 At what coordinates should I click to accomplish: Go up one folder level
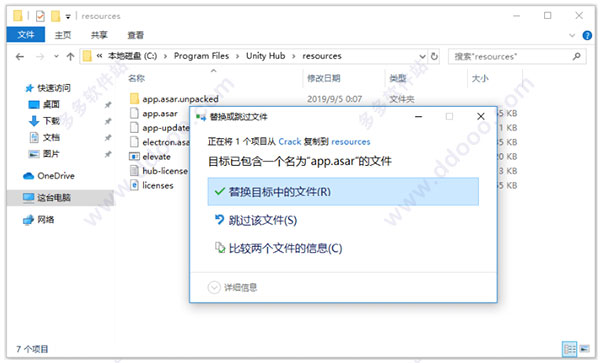tap(70, 57)
